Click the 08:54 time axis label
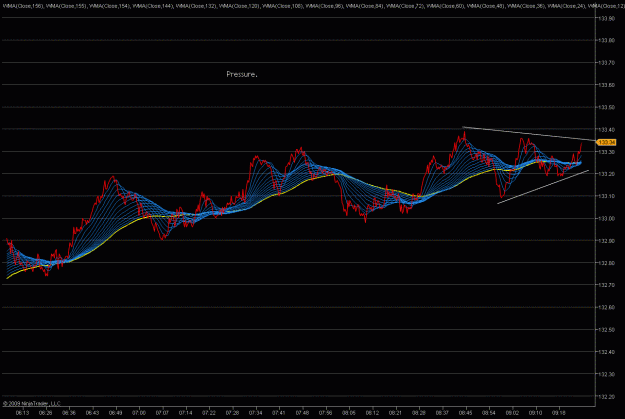 (489, 413)
